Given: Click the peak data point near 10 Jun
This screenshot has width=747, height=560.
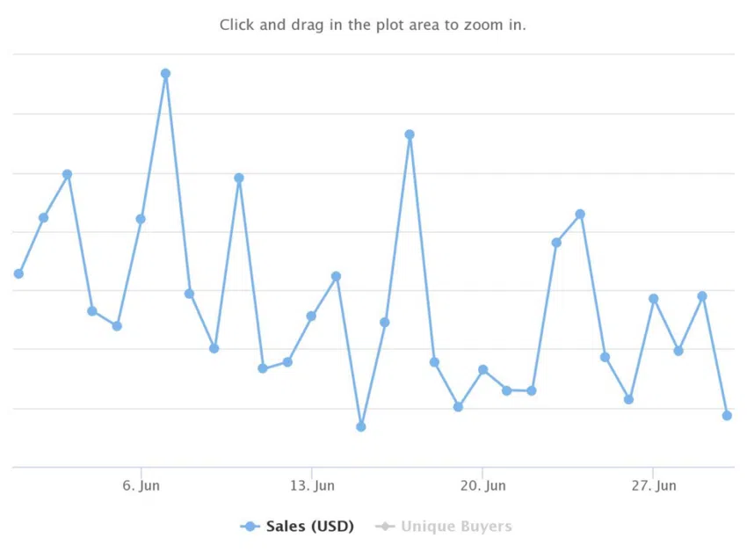Looking at the screenshot, I should (239, 178).
